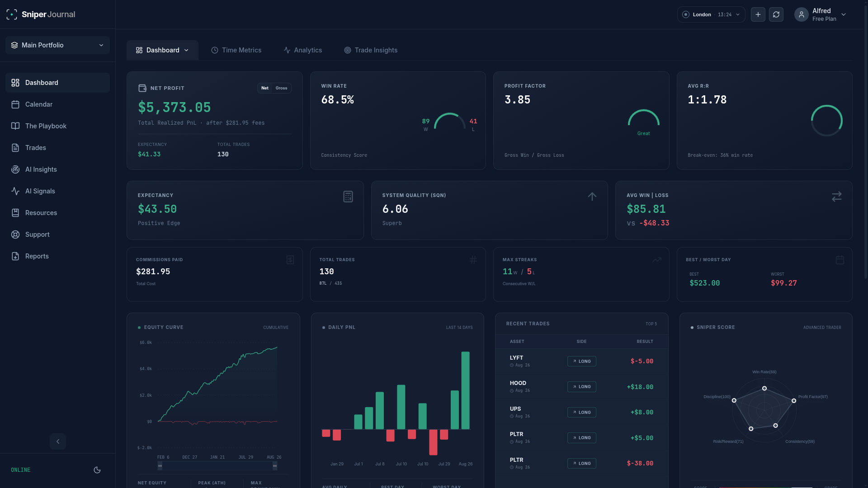Viewport: 868px width, 488px height.
Task: Switch Net Profit toggle to Gross
Action: (x=281, y=88)
